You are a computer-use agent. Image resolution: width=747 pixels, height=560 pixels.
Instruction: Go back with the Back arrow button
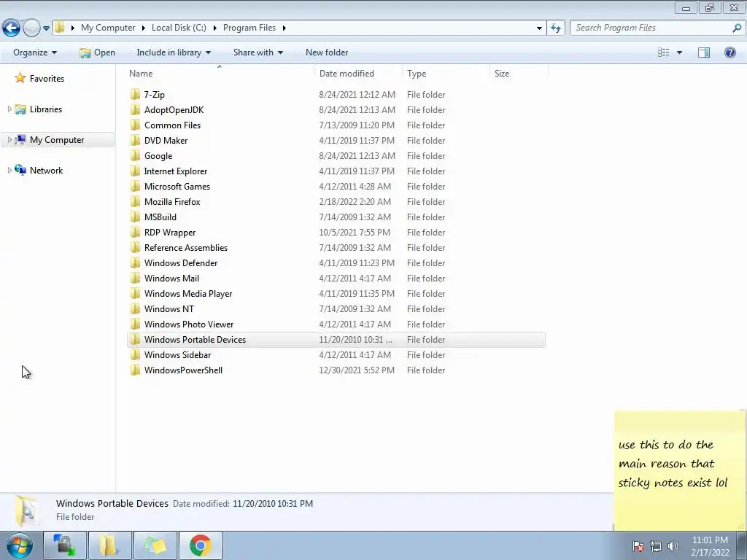12,28
